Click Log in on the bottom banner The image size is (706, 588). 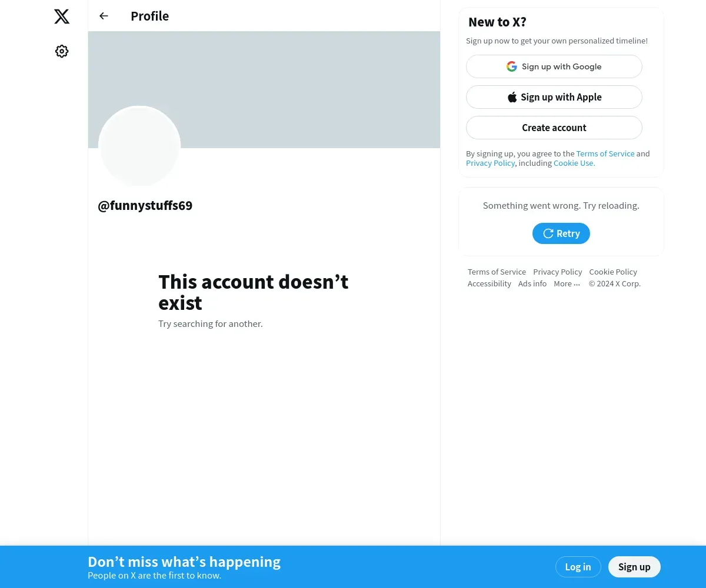point(578,567)
